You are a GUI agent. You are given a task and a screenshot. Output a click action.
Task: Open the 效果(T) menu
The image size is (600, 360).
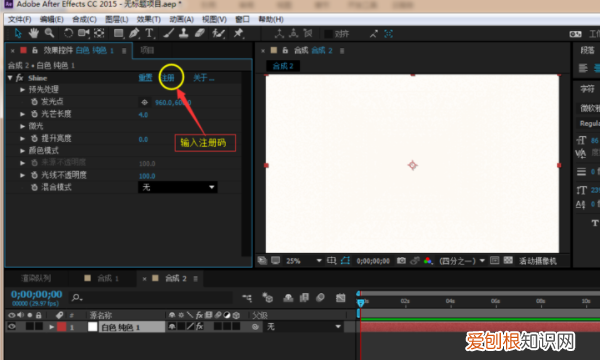coord(149,20)
